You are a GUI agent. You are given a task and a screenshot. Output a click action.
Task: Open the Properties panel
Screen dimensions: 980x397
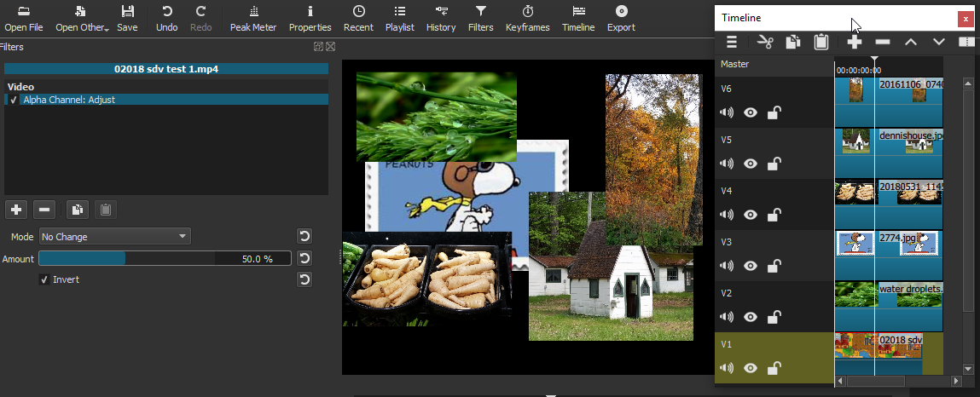pos(310,19)
